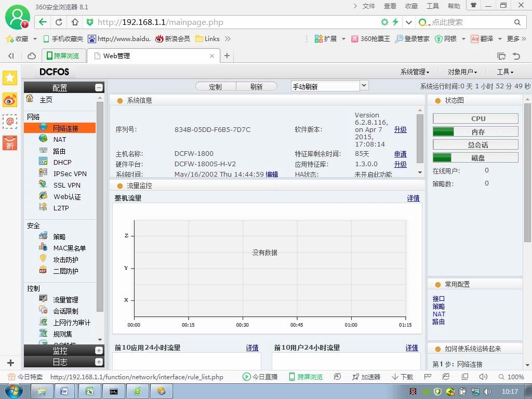The width and height of the screenshot is (532, 399).
Task: Click the 策略 icon under 安全
Action: tap(43, 235)
